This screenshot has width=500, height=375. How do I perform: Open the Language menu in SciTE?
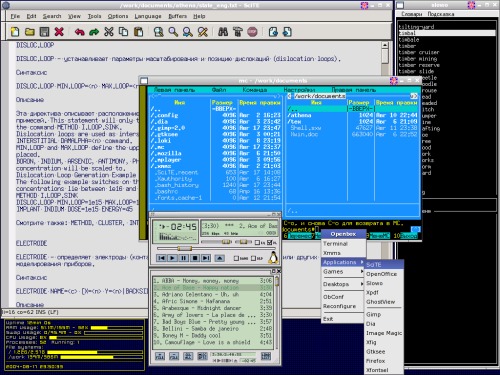(148, 16)
